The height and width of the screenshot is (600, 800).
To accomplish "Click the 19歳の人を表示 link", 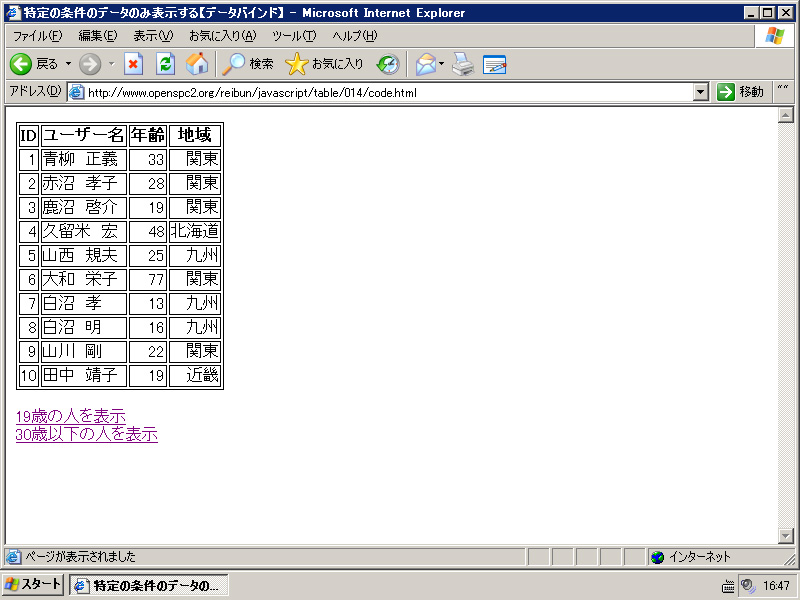I will (x=70, y=416).
